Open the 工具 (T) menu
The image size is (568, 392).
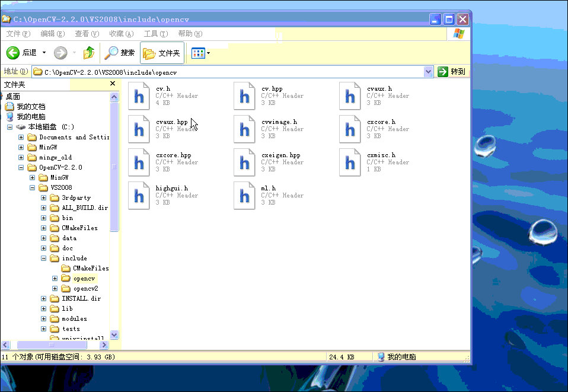156,34
